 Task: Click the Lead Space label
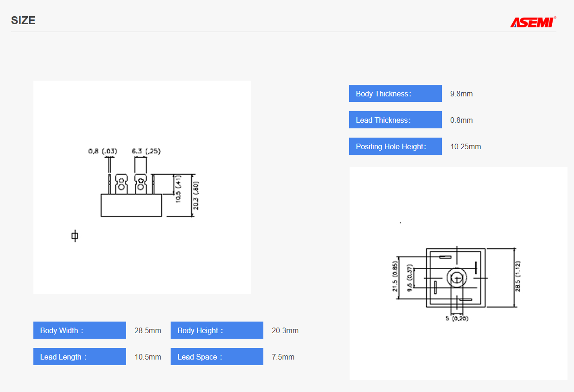pyautogui.click(x=217, y=357)
